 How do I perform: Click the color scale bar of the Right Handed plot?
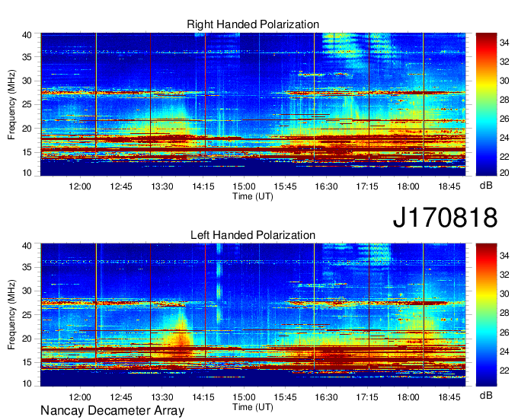tap(486, 104)
